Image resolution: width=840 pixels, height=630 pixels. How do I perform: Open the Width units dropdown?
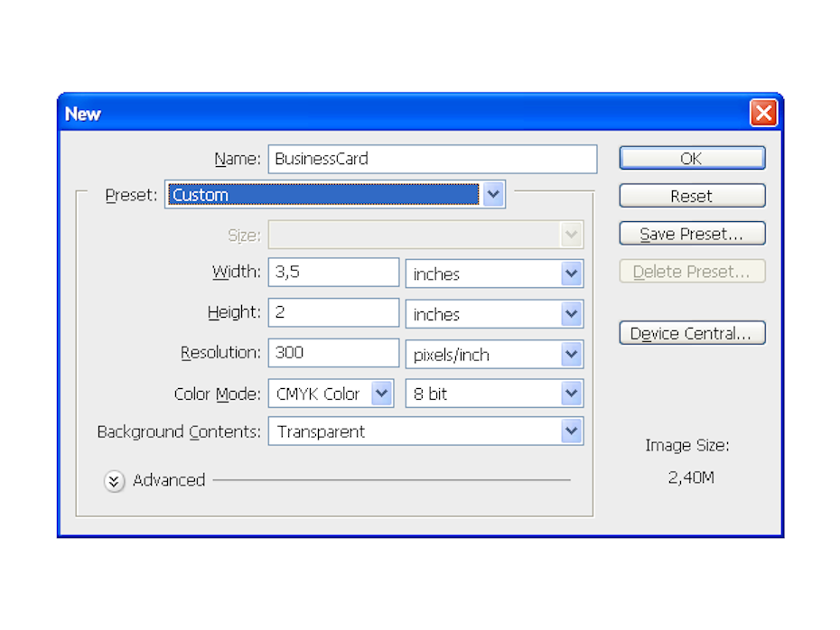click(x=571, y=273)
